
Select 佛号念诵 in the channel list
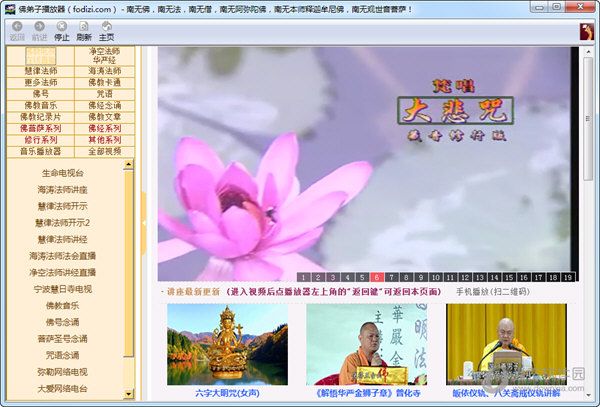[x=63, y=322]
